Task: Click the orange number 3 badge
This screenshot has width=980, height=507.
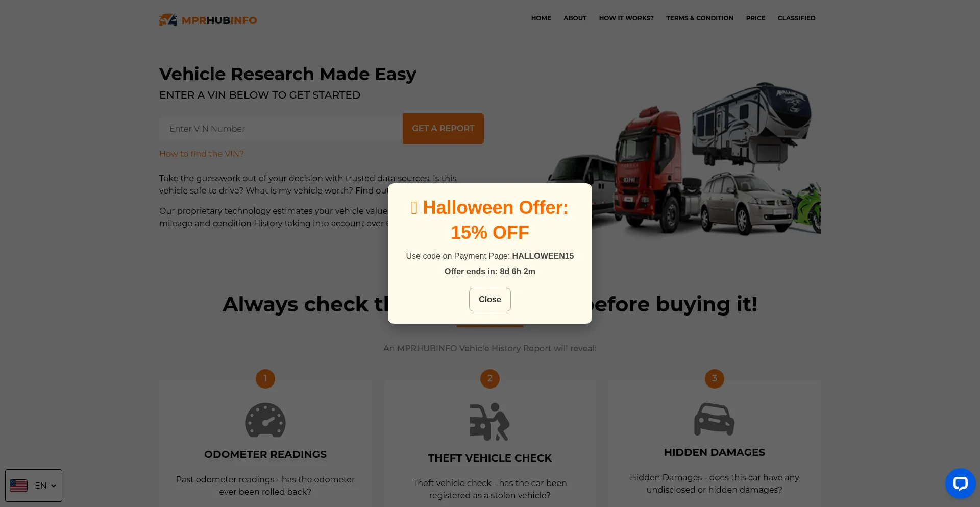Action: tap(715, 378)
